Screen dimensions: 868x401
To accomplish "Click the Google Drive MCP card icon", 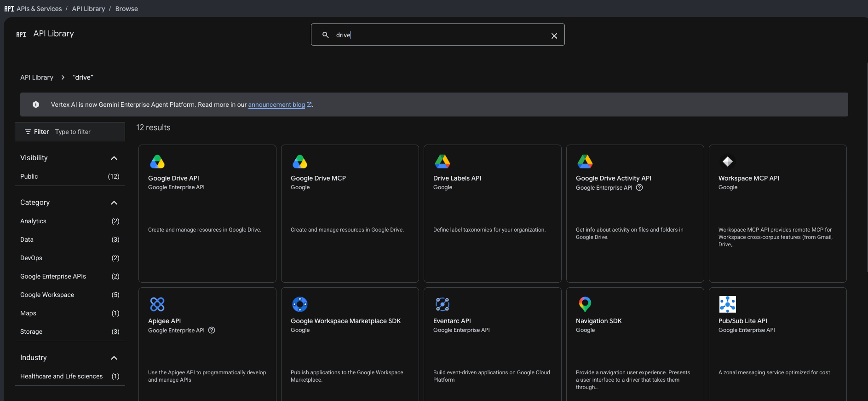I will 300,162.
